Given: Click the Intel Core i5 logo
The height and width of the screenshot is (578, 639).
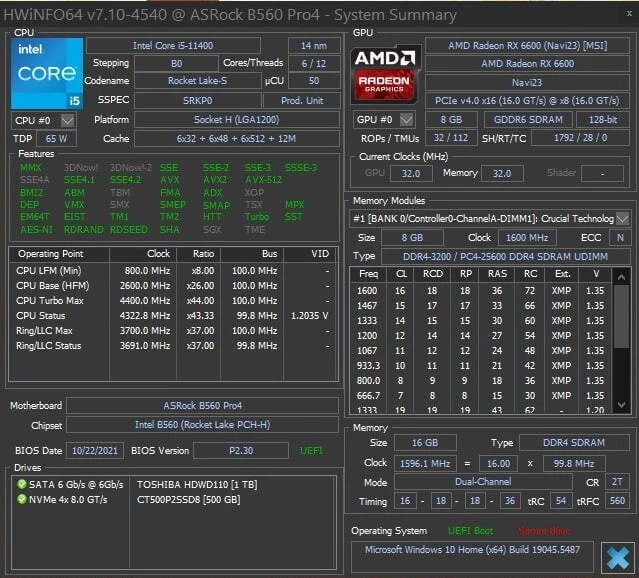Looking at the screenshot, I should point(47,73).
